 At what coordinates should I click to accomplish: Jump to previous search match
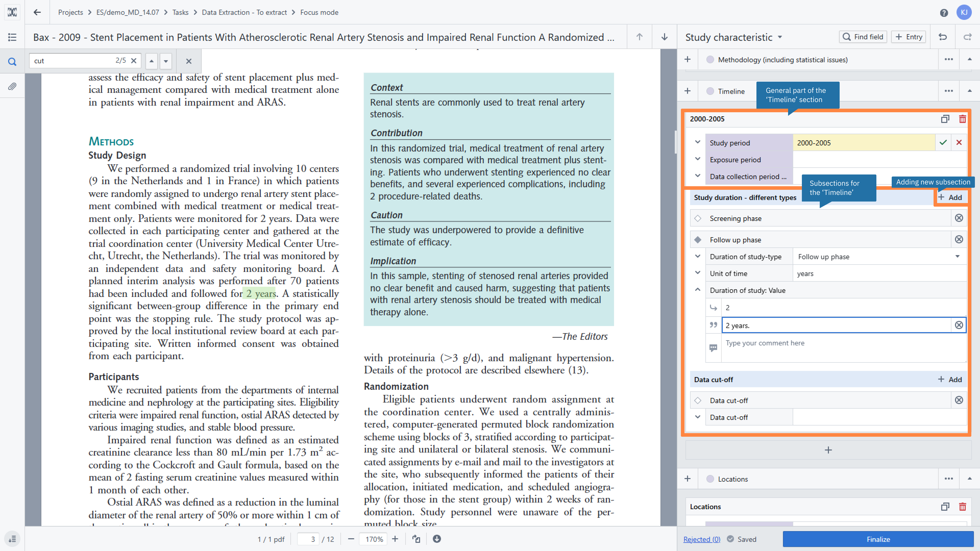click(151, 61)
